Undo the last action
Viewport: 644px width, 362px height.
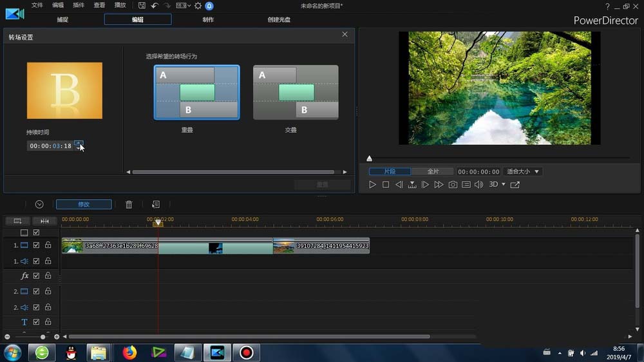[x=155, y=6]
